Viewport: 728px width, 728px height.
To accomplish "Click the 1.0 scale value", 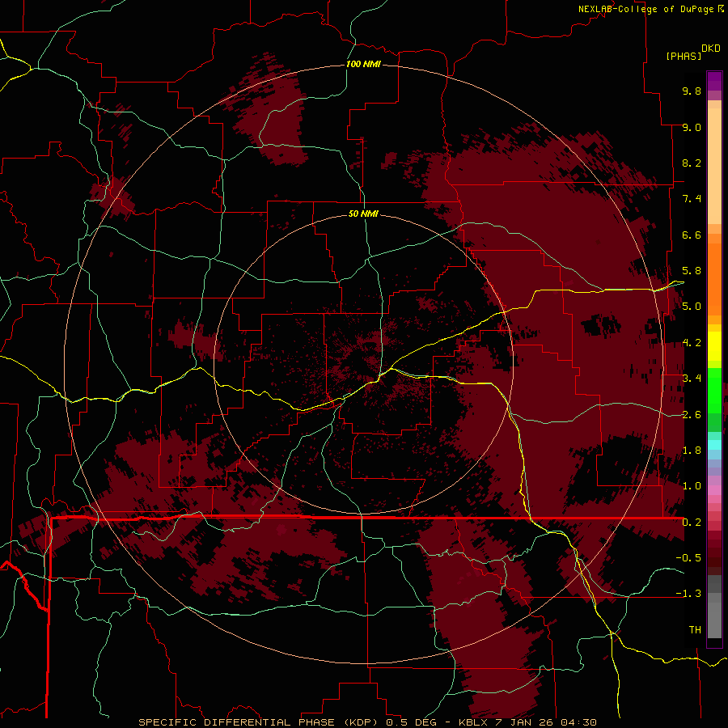I will (x=692, y=487).
